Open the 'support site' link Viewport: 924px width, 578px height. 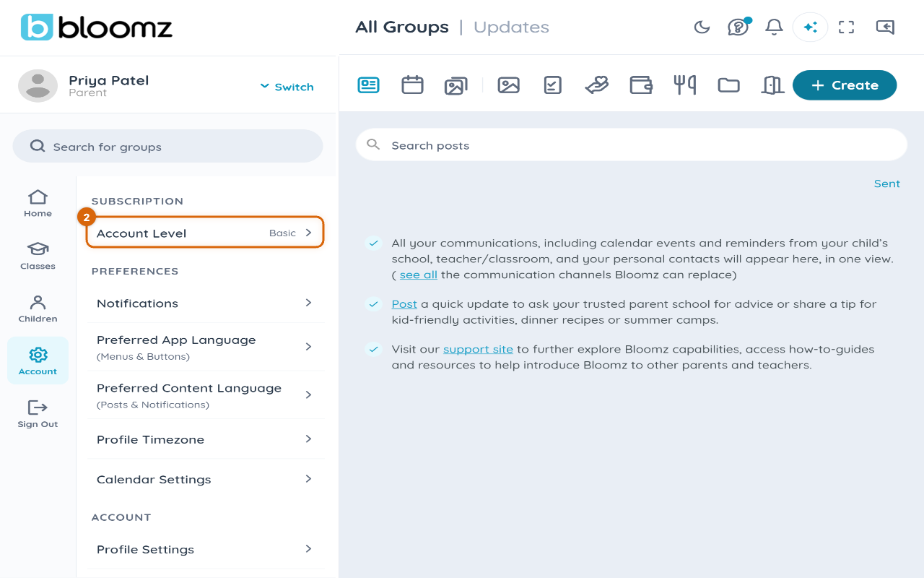click(478, 349)
